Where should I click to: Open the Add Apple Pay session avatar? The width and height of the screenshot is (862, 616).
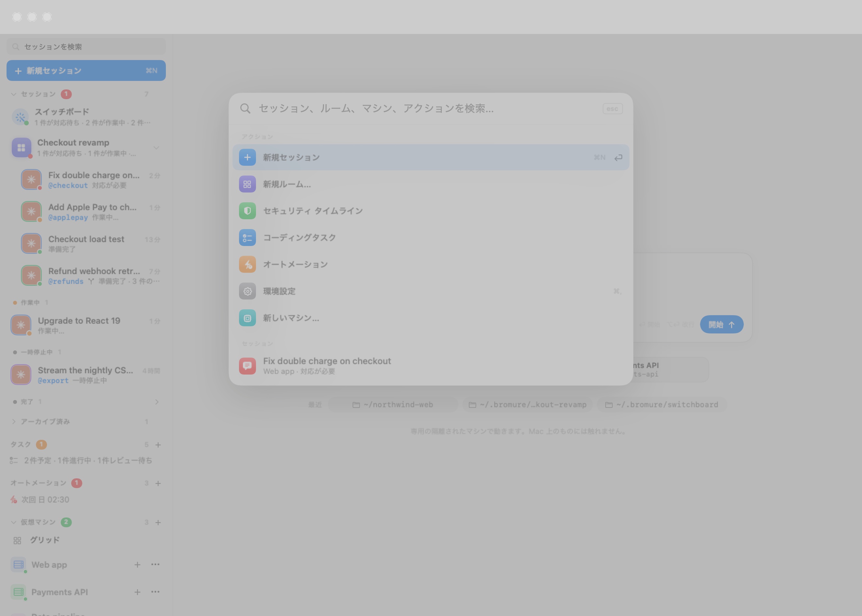tap(31, 212)
